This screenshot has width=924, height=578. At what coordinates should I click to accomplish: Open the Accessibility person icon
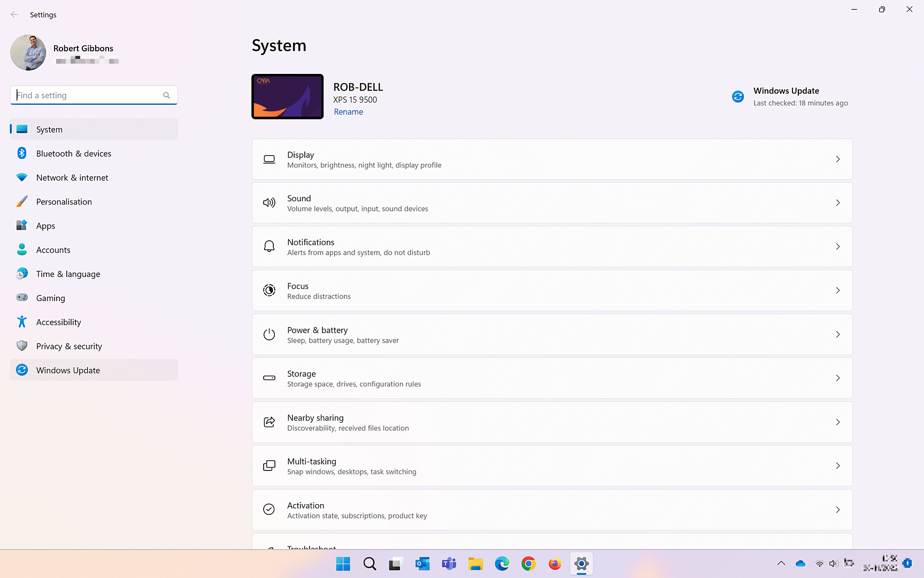(x=21, y=322)
